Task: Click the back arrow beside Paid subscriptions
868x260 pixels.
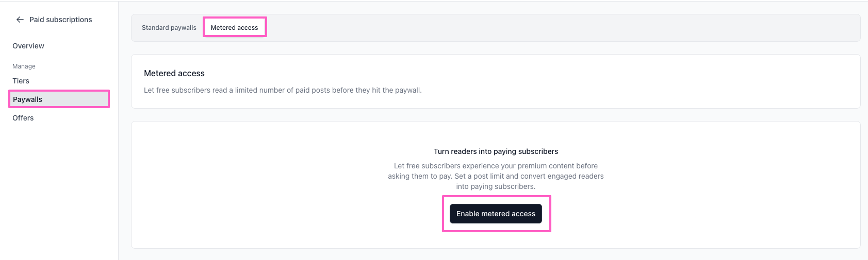Action: pos(20,20)
